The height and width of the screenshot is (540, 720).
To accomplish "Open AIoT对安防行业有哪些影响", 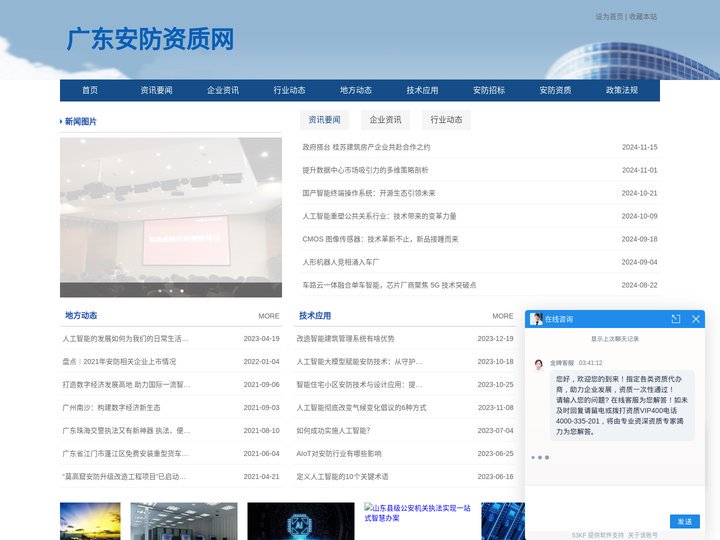I will click(339, 454).
